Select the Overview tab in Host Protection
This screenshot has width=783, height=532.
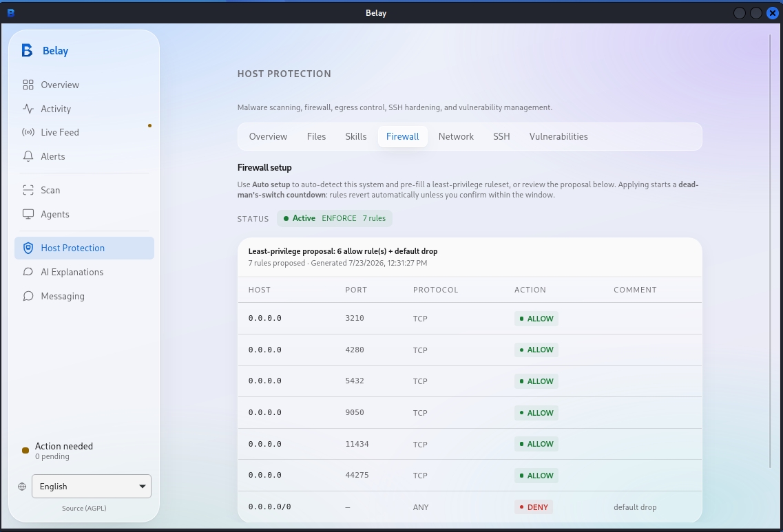point(268,137)
